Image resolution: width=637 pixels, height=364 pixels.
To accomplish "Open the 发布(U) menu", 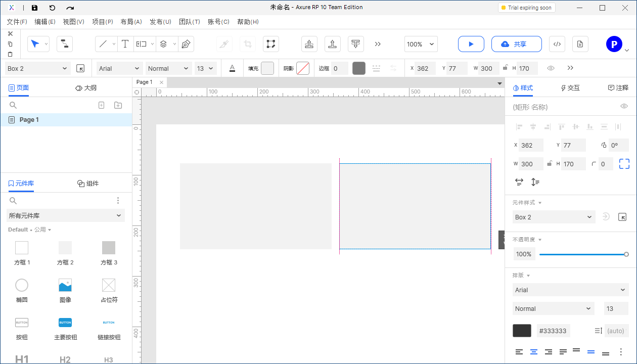I will tap(160, 22).
